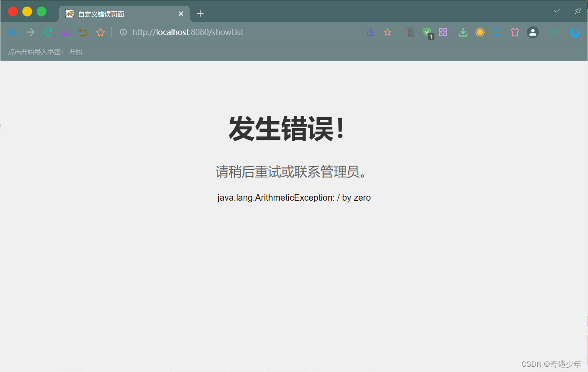Click the green maximize window button
Screen dimensions: 588x372
point(42,12)
